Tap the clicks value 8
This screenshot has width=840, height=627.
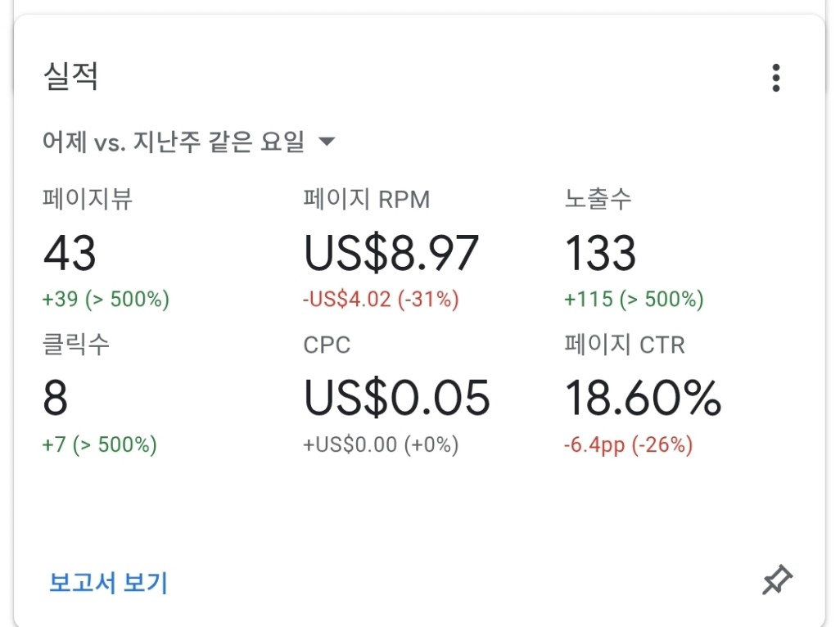(55, 397)
